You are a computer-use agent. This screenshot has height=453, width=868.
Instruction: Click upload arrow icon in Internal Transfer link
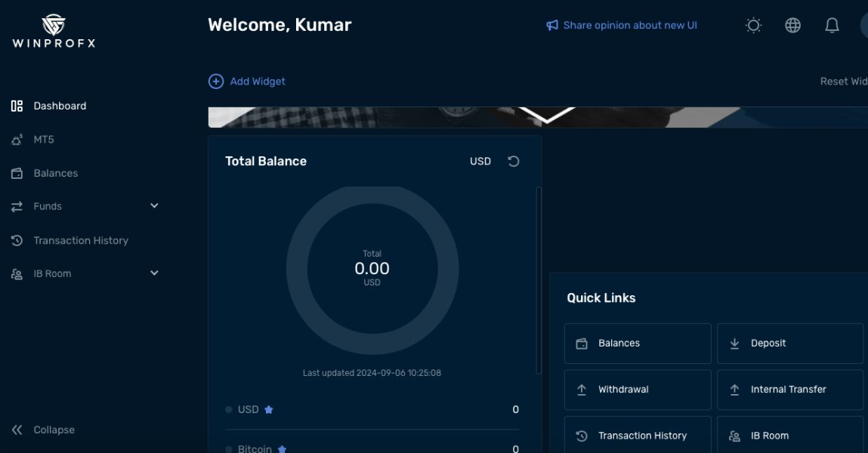pos(734,390)
